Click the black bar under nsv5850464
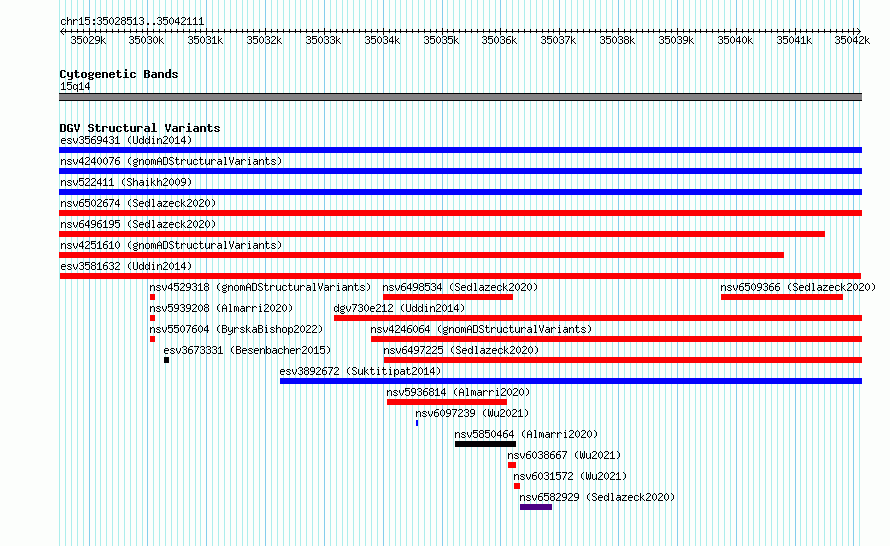Image resolution: width=890 pixels, height=546 pixels. [485, 444]
